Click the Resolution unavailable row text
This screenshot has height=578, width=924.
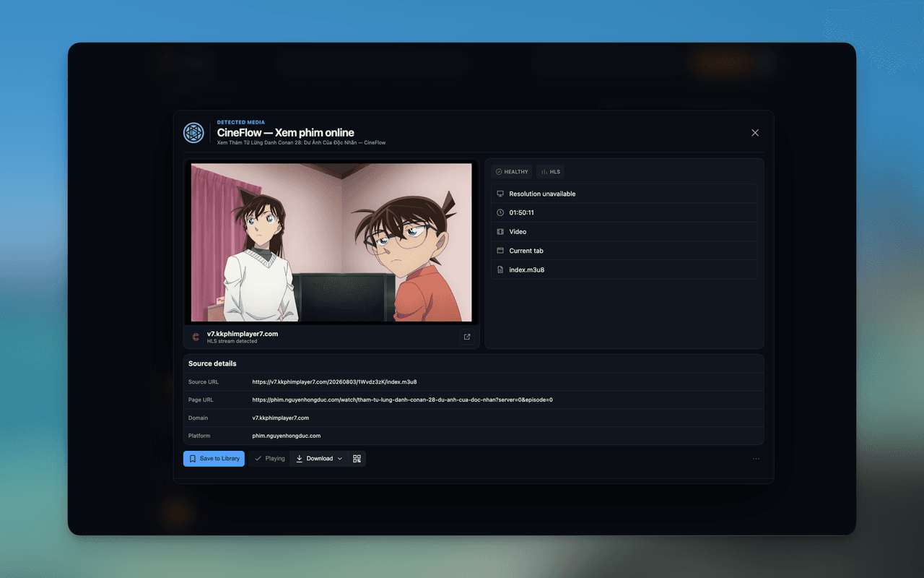click(542, 194)
